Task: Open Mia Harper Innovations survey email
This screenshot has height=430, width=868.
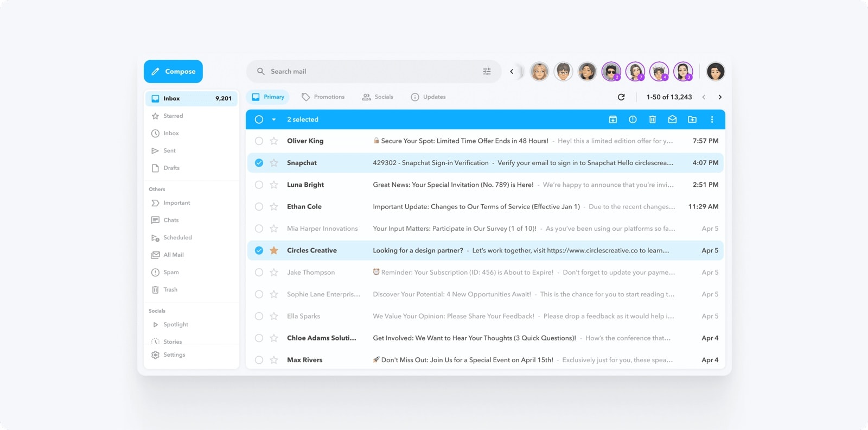Action: click(486, 229)
